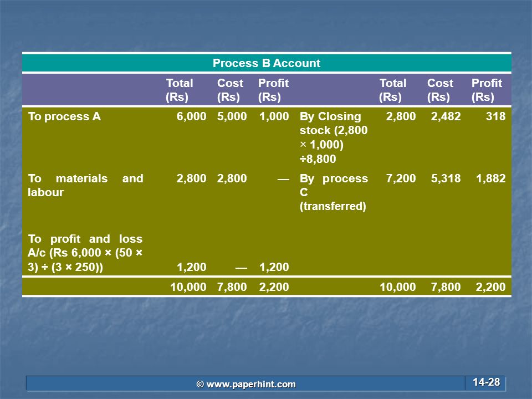The width and height of the screenshot is (532, 399).
Task: Click the 2,482 closing stock cost
Action: [x=446, y=116]
